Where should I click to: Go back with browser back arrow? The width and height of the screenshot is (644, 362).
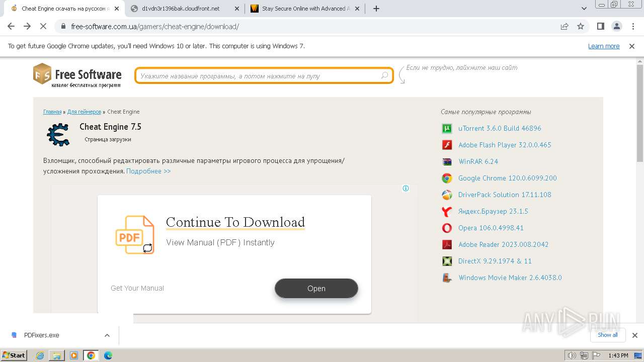coord(11,26)
